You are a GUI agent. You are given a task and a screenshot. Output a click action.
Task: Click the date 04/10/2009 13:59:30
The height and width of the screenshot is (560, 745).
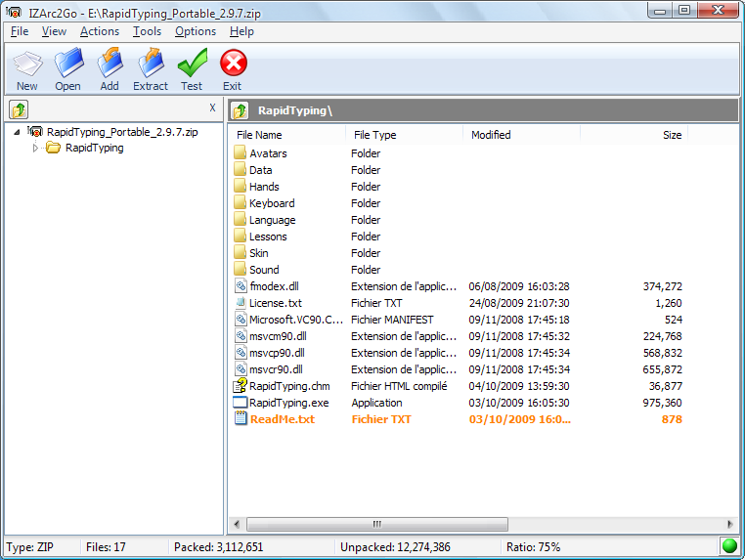pyautogui.click(x=519, y=386)
